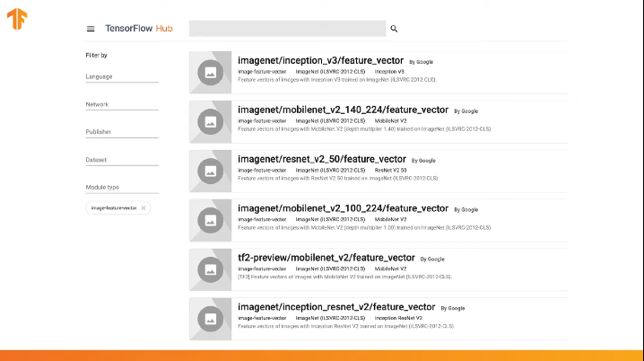Click MobileNet V2 tag in the mobilenet_v2_140_224 row
The image size is (644, 361).
[390, 121]
